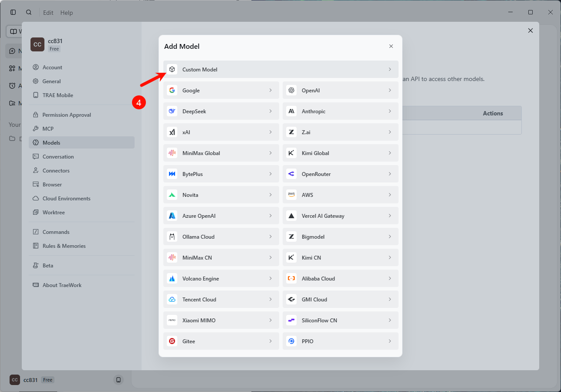Screen dimensions: 561x392
Task: Click the BytePlus logo icon
Action: pos(172,174)
